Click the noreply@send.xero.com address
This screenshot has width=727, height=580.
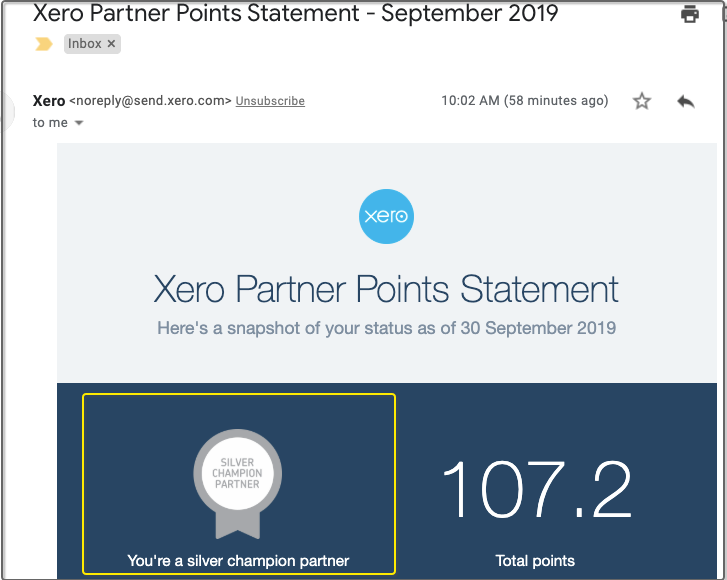[150, 101]
